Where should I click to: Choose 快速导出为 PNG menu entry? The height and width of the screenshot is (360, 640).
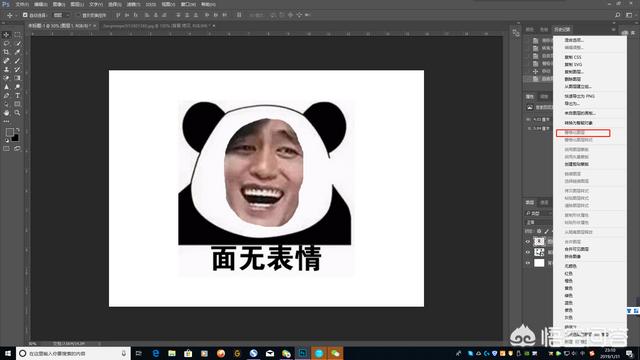[580, 96]
